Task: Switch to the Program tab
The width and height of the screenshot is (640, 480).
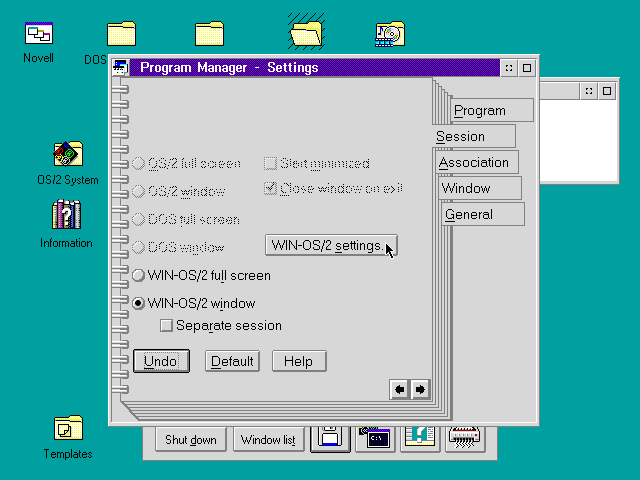Action: tap(492, 110)
